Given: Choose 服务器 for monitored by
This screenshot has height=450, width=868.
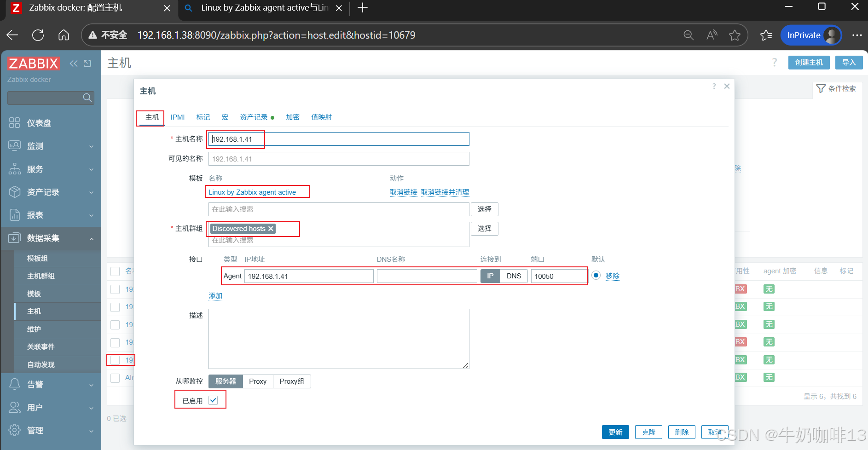Looking at the screenshot, I should (x=226, y=381).
